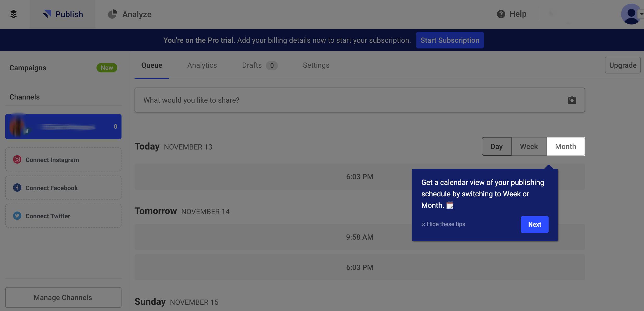The height and width of the screenshot is (311, 644).
Task: Switch to the Week calendar view
Action: click(529, 146)
